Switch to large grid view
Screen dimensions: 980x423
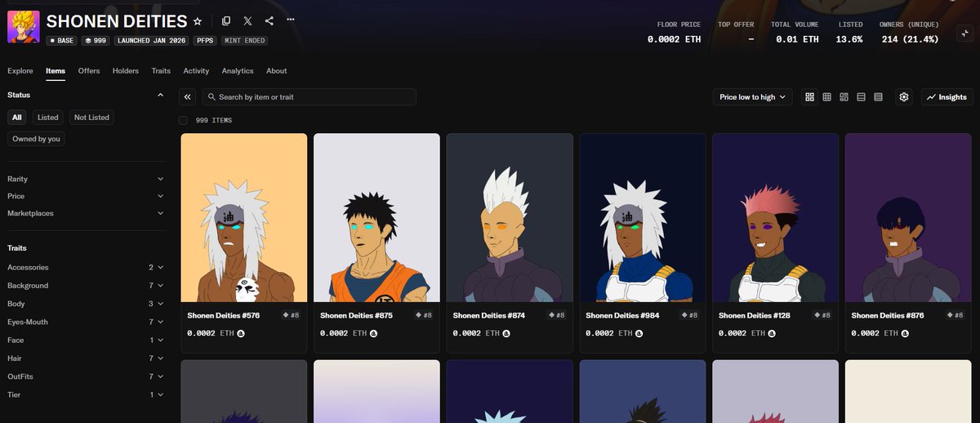[x=809, y=97]
